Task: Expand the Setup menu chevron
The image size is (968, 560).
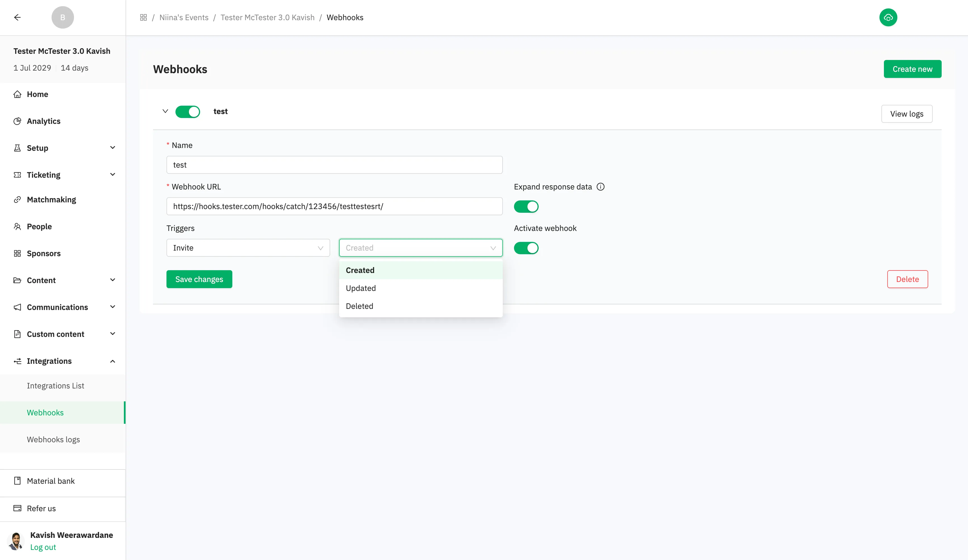Action: tap(113, 148)
